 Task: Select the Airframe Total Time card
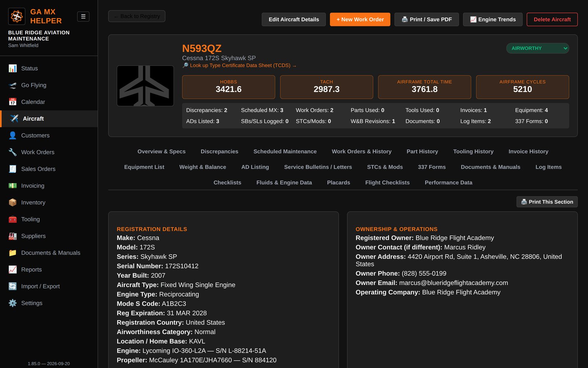pyautogui.click(x=424, y=87)
